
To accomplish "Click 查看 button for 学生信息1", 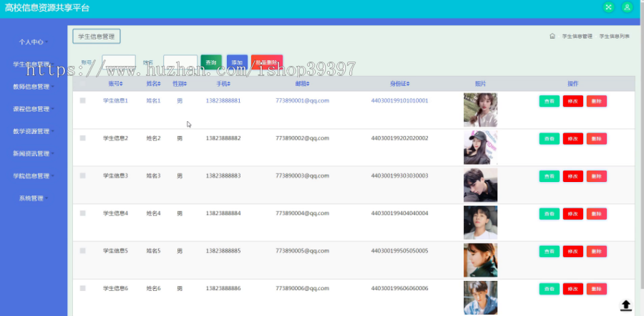I will 549,101.
